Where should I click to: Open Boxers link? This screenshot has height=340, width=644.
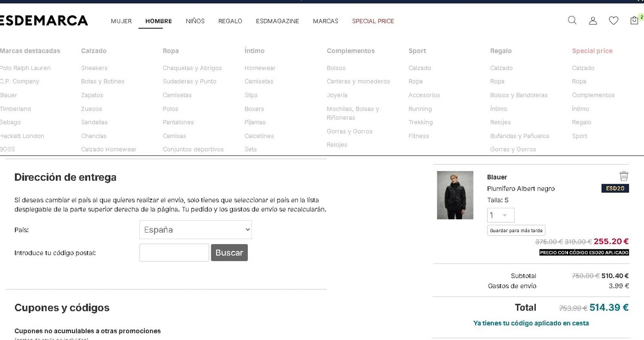pyautogui.click(x=254, y=109)
